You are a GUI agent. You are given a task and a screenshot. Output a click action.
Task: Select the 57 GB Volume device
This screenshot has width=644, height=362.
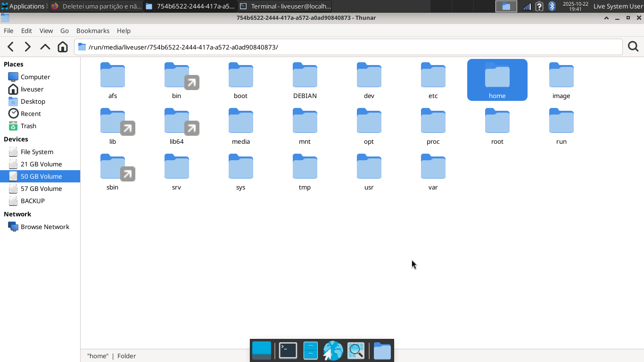pyautogui.click(x=41, y=189)
